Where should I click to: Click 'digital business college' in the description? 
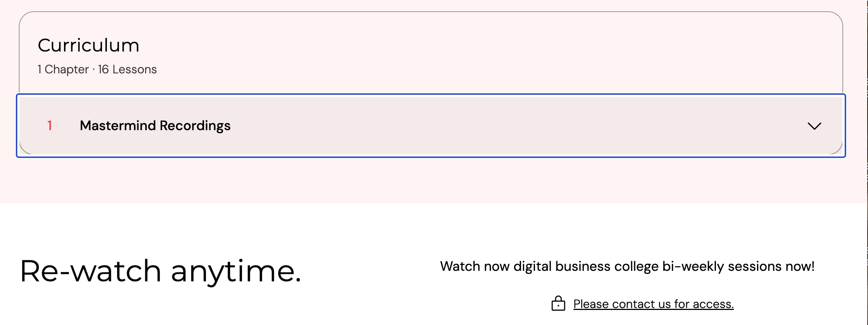coord(586,266)
